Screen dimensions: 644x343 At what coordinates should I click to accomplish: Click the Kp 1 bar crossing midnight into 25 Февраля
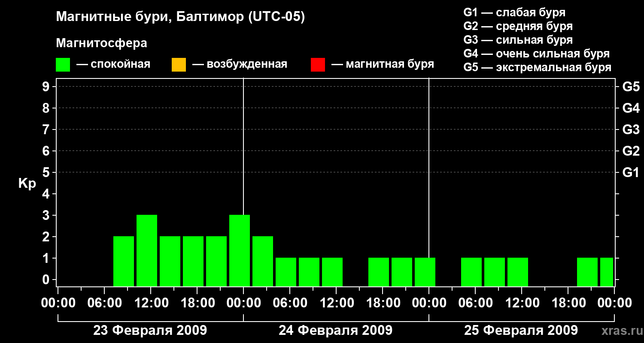pyautogui.click(x=425, y=272)
